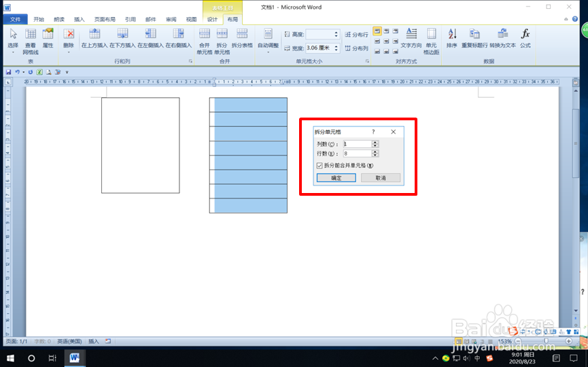
Task: Click Word icon in the taskbar
Action: click(x=74, y=358)
